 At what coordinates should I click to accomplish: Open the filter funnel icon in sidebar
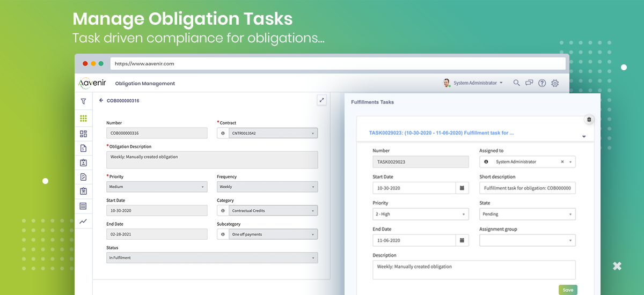[x=83, y=101]
